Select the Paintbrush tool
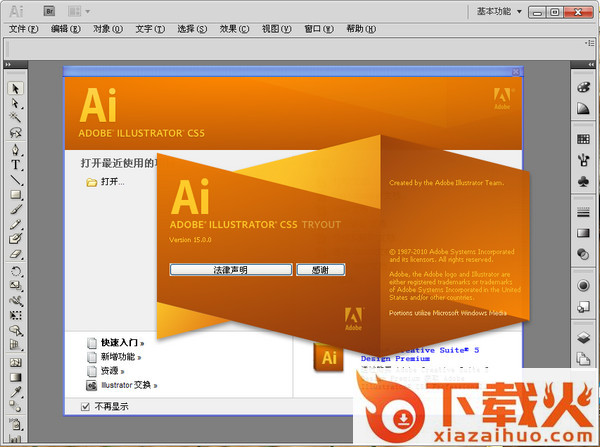The image size is (600, 447). tap(15, 209)
